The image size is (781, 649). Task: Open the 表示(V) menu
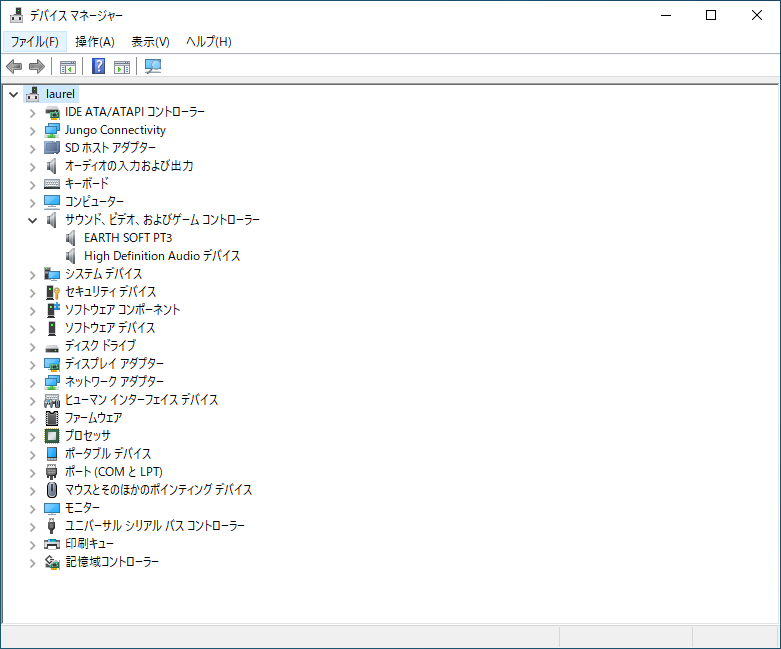pyautogui.click(x=150, y=41)
